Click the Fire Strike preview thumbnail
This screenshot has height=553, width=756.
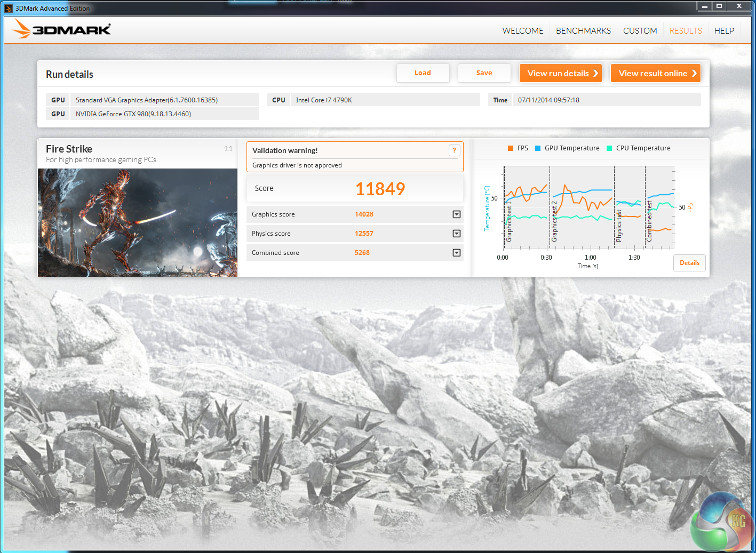coord(138,222)
